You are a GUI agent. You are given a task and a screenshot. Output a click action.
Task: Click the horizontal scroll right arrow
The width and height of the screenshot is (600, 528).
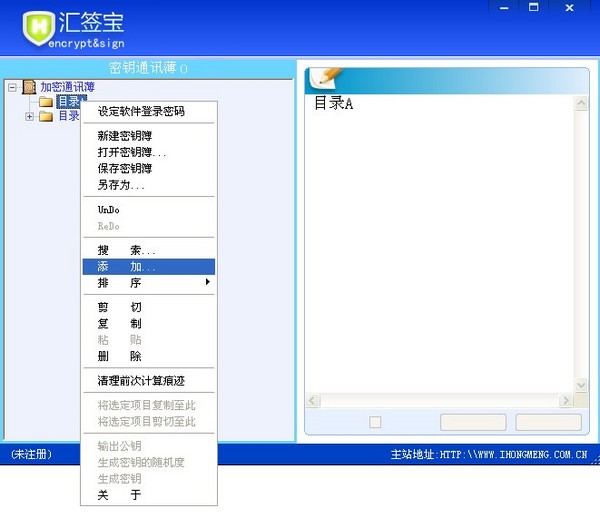tap(566, 401)
